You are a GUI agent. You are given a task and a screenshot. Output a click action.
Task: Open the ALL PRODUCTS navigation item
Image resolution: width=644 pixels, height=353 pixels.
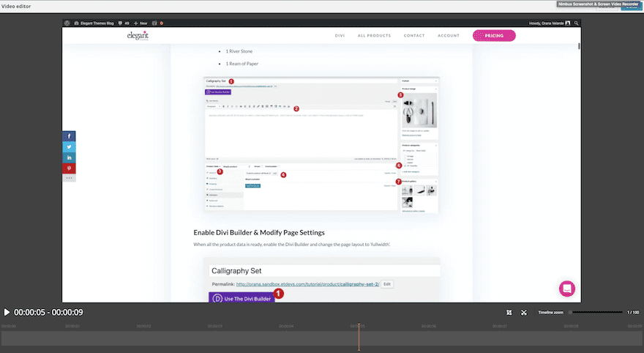(x=374, y=36)
